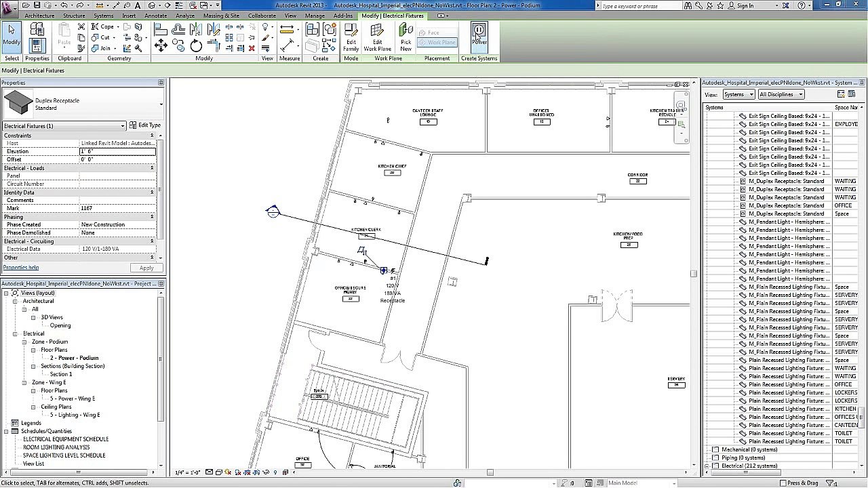Select the Pick New host tool
Viewport: 868px width, 488px height.
[x=406, y=38]
